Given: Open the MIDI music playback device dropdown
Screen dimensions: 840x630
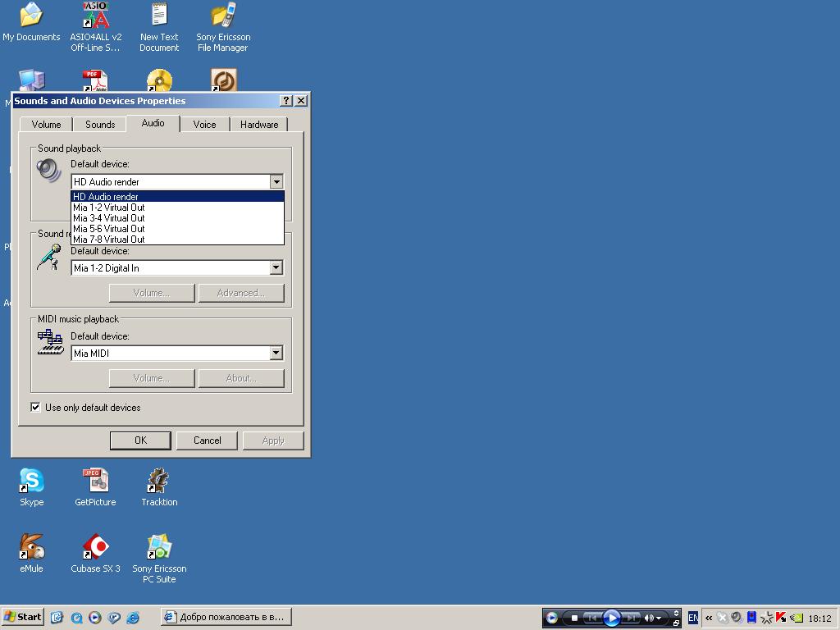Looking at the screenshot, I should point(276,353).
